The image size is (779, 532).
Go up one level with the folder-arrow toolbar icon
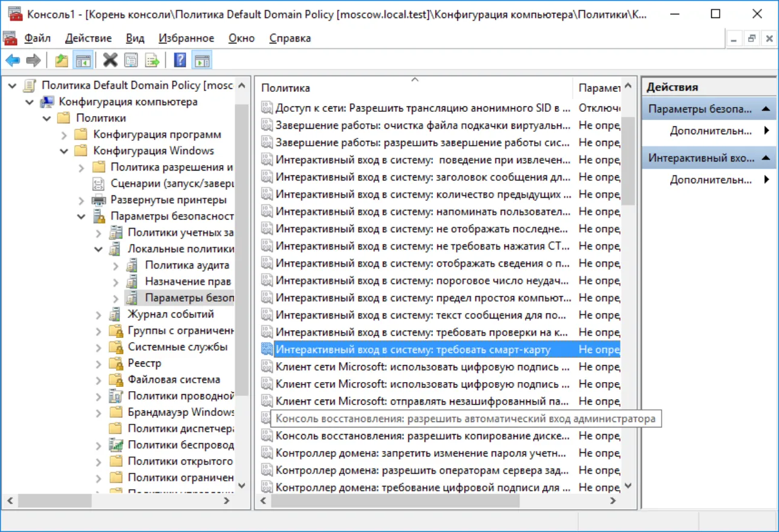tap(62, 60)
